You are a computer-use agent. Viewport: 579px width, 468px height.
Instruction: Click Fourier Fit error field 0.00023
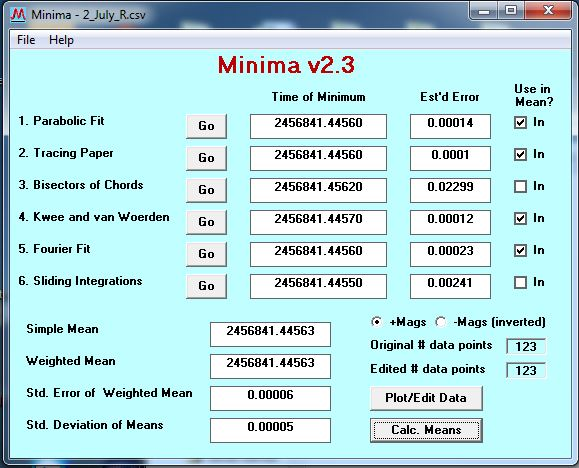coord(450,254)
